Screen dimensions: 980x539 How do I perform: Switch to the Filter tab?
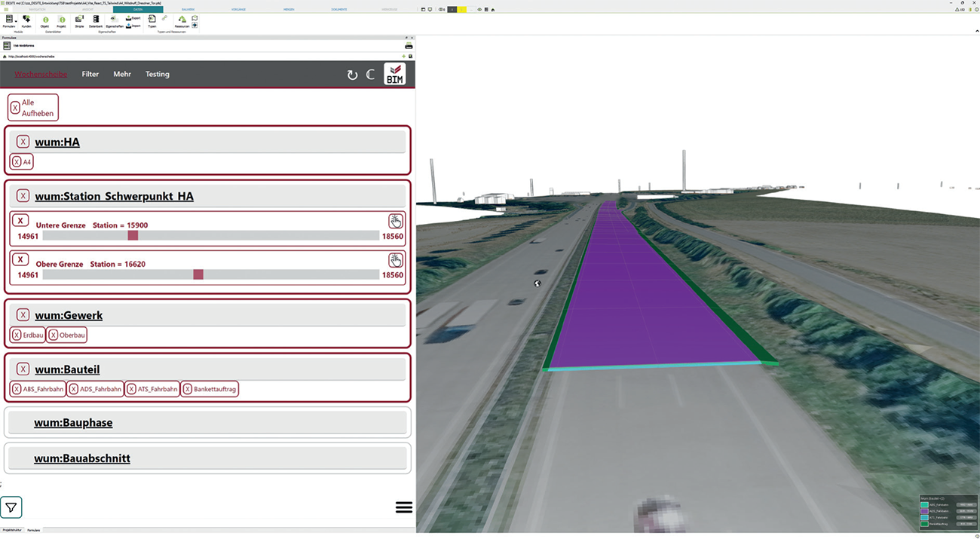90,74
